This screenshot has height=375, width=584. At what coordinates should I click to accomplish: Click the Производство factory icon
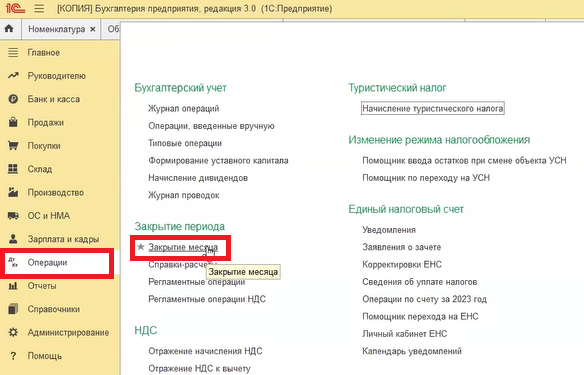pyautogui.click(x=13, y=192)
